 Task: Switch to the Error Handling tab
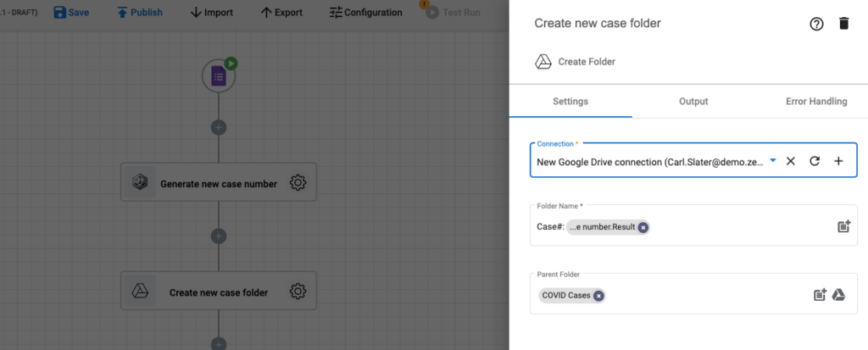pos(816,102)
